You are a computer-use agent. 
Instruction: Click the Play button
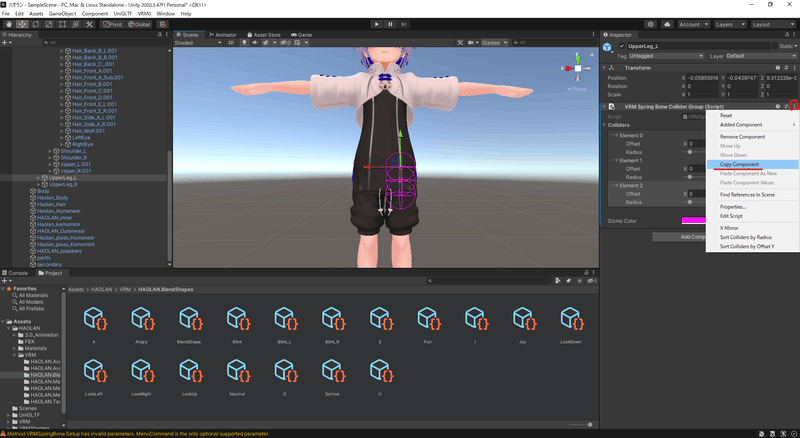point(377,24)
